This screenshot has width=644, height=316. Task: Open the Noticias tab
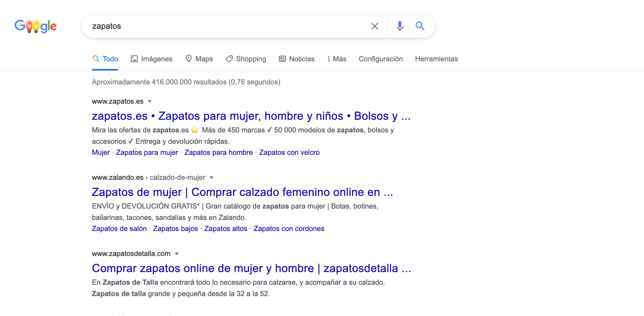tap(297, 59)
